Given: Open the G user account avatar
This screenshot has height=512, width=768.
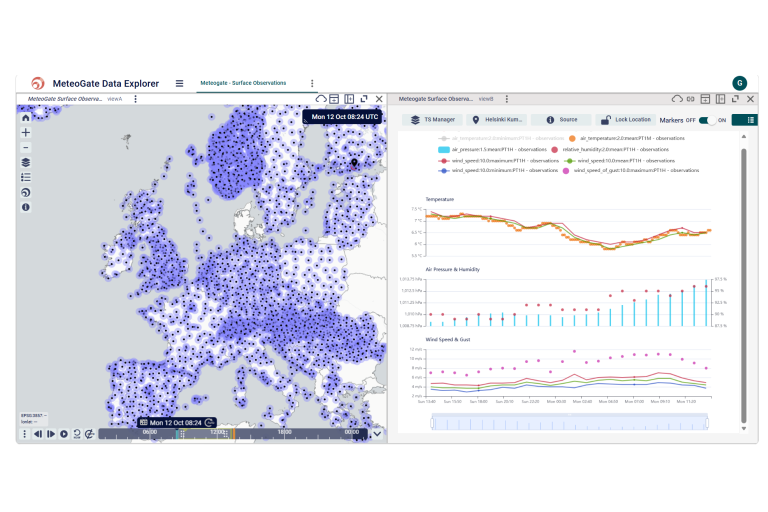Looking at the screenshot, I should [740, 83].
